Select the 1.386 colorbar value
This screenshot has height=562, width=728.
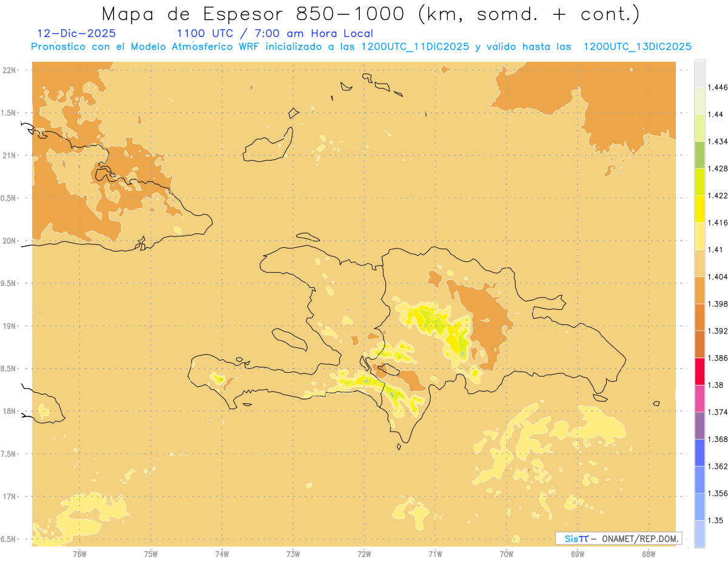coord(718,358)
